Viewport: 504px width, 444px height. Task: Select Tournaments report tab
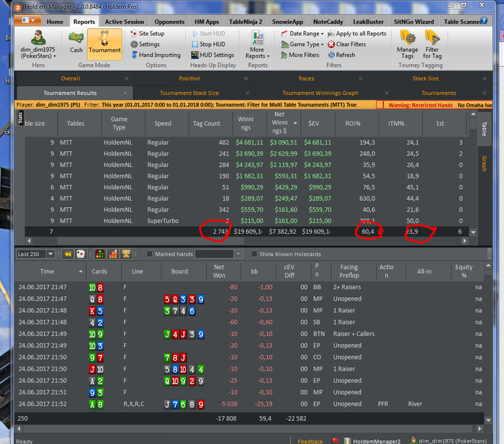click(x=438, y=93)
